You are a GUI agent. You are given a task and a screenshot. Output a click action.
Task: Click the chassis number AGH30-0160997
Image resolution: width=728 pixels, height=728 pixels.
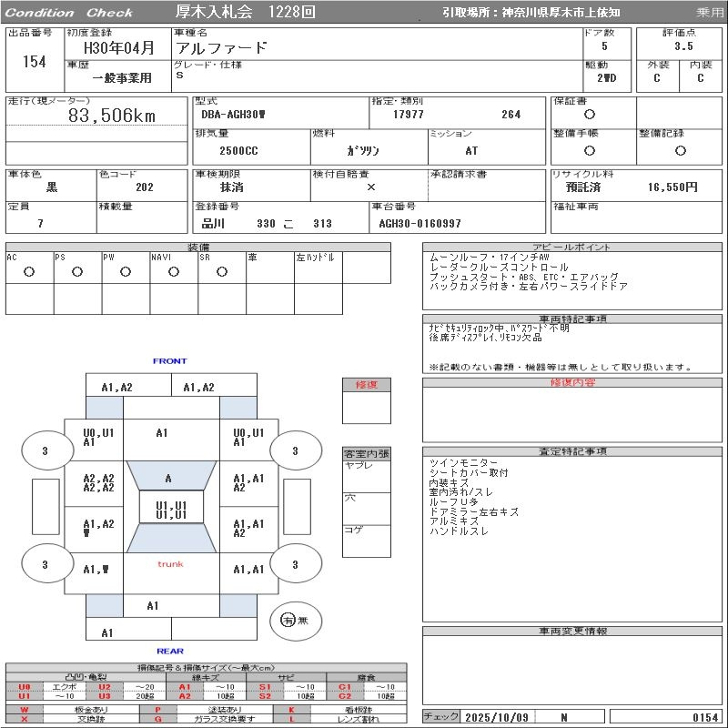pos(420,224)
